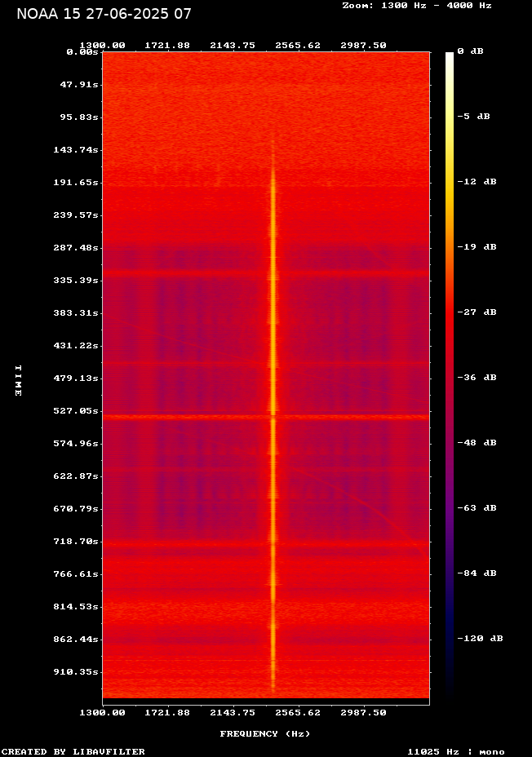Click the time label 574.96s

[x=76, y=443]
